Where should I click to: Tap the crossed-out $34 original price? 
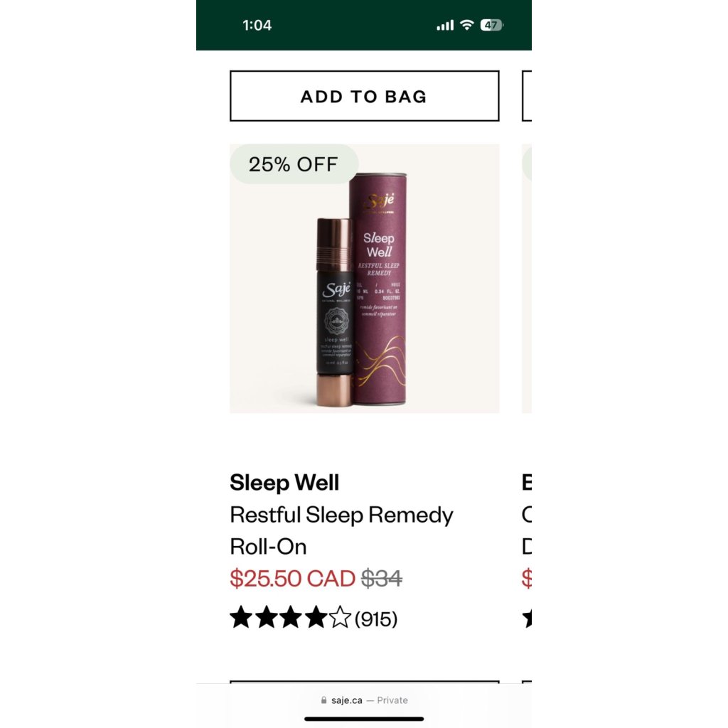(x=382, y=579)
